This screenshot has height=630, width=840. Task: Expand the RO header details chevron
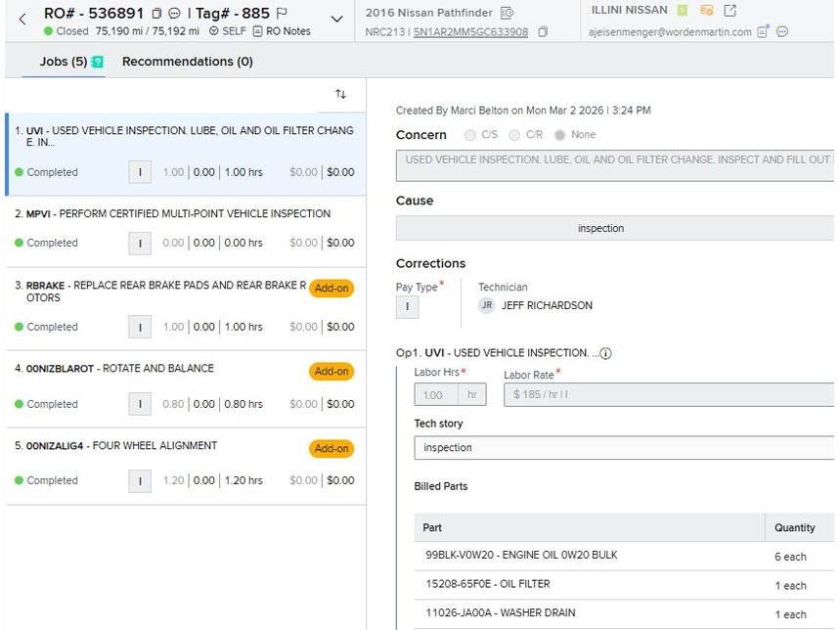pyautogui.click(x=337, y=20)
